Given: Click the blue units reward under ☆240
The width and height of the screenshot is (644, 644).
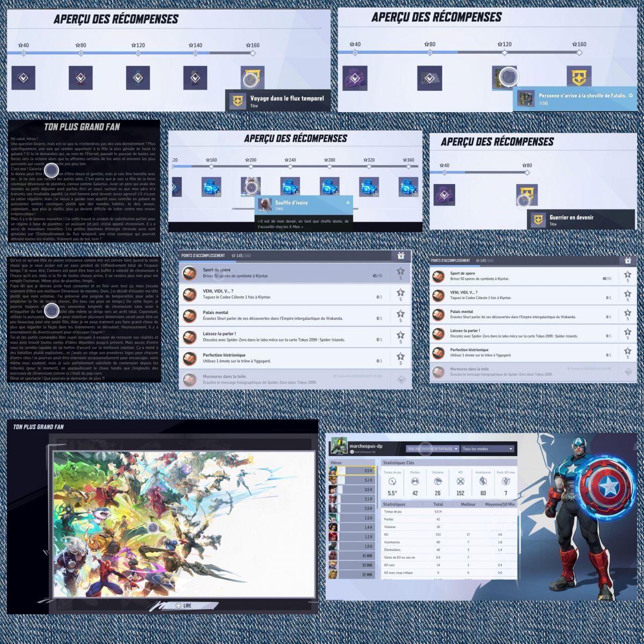Looking at the screenshot, I should [x=290, y=187].
